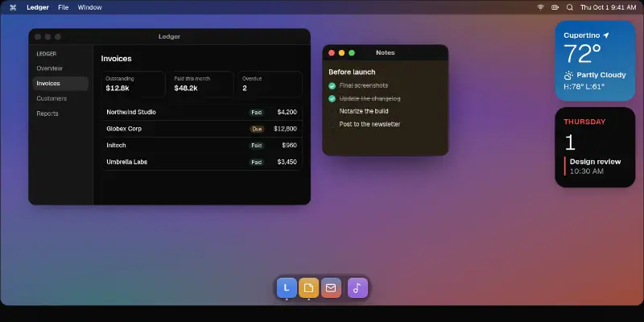Screen dimensions: 644x322
Task: Select the Umbrella Labs invoice row
Action: (202, 162)
